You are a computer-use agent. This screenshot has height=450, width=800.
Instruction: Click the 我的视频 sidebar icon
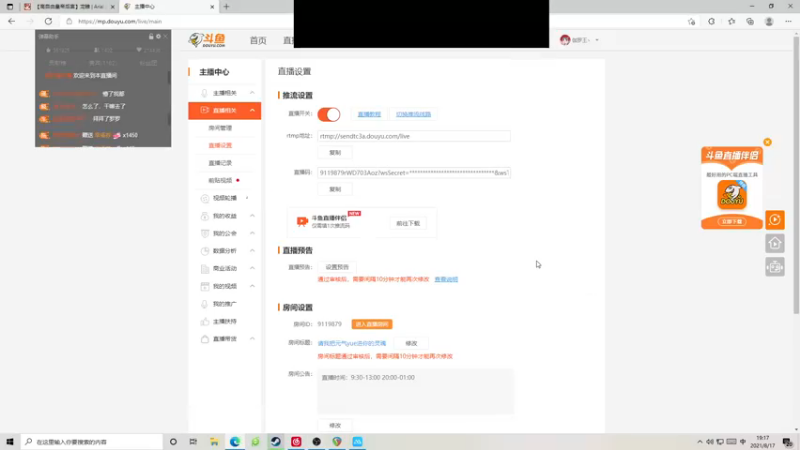coord(205,286)
